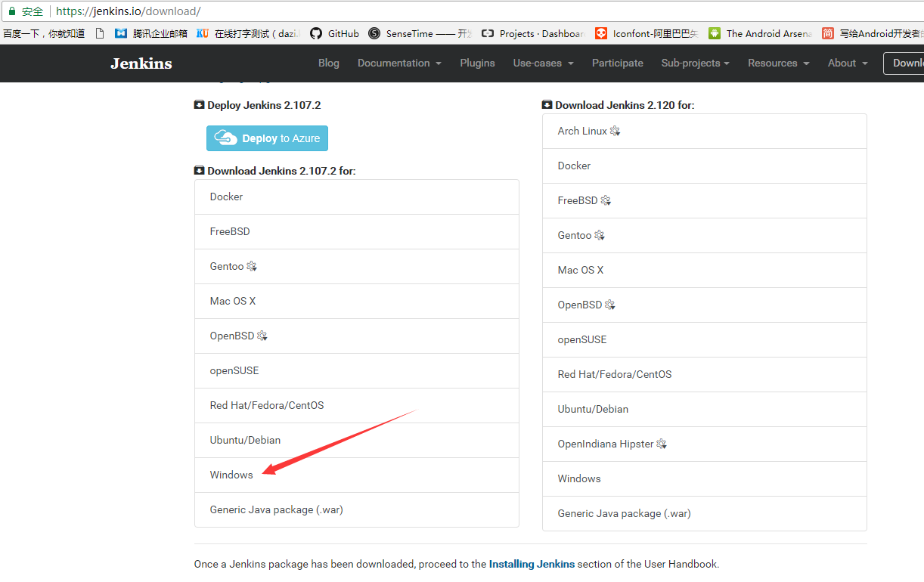Click the gear icon beside OpenBSD in 2.107.2 list
The height and width of the screenshot is (582, 924).
[262, 336]
